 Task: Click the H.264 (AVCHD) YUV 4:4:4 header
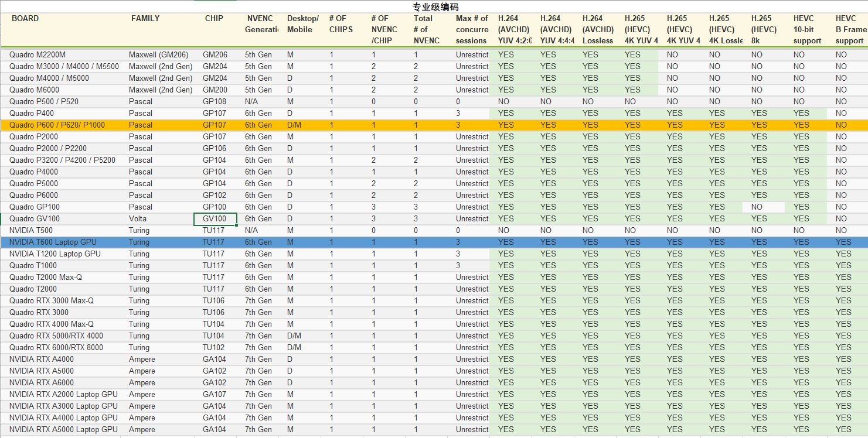(x=553, y=30)
